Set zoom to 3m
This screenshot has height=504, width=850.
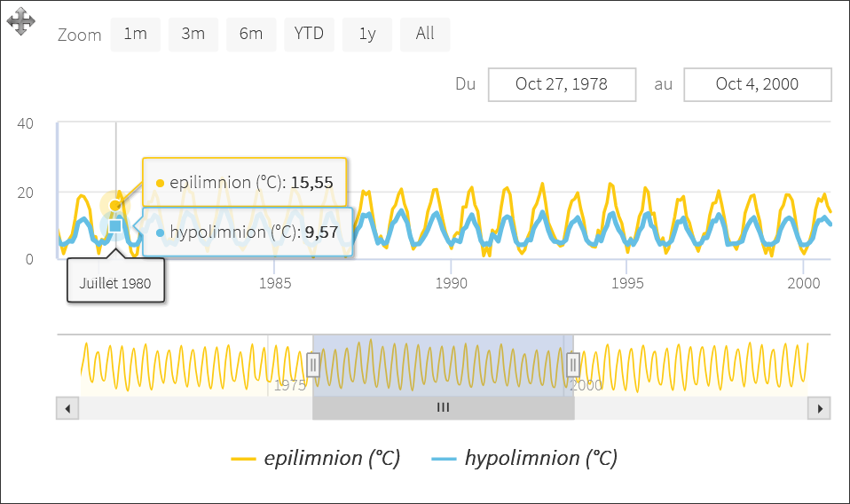pos(193,35)
